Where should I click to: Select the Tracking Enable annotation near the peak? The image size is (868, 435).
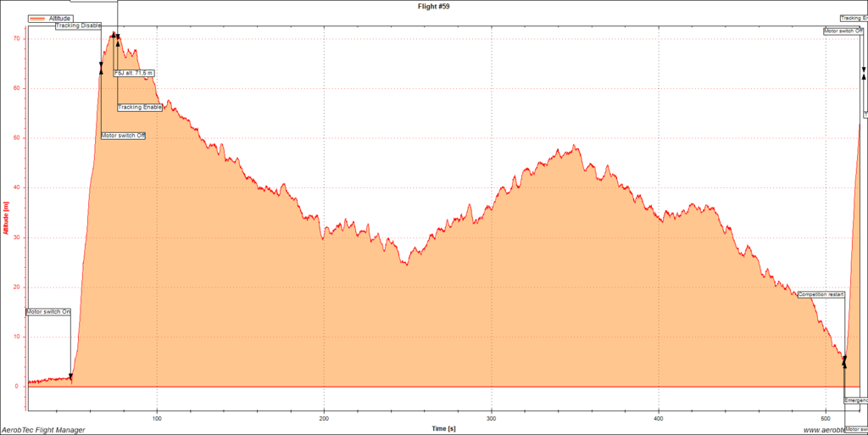click(x=139, y=107)
